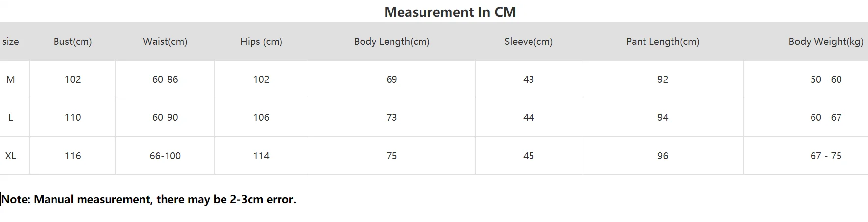The image size is (868, 222).
Task: Click the body weight range 50 - 60
Action: (x=826, y=79)
